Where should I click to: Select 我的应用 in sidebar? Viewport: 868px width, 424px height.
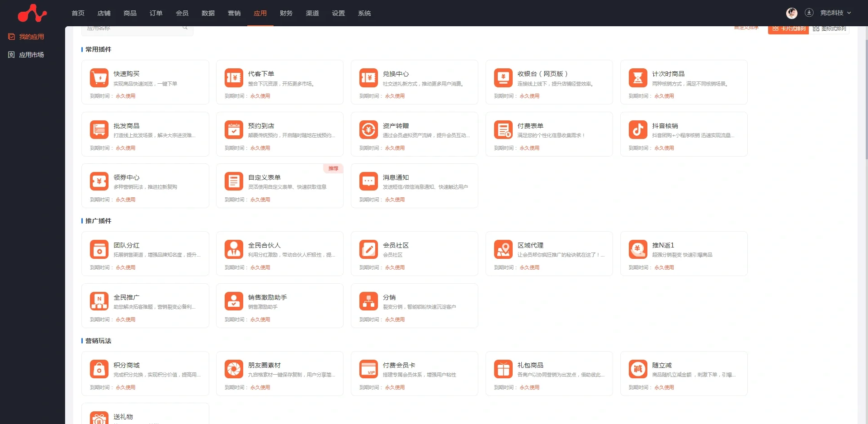26,37
